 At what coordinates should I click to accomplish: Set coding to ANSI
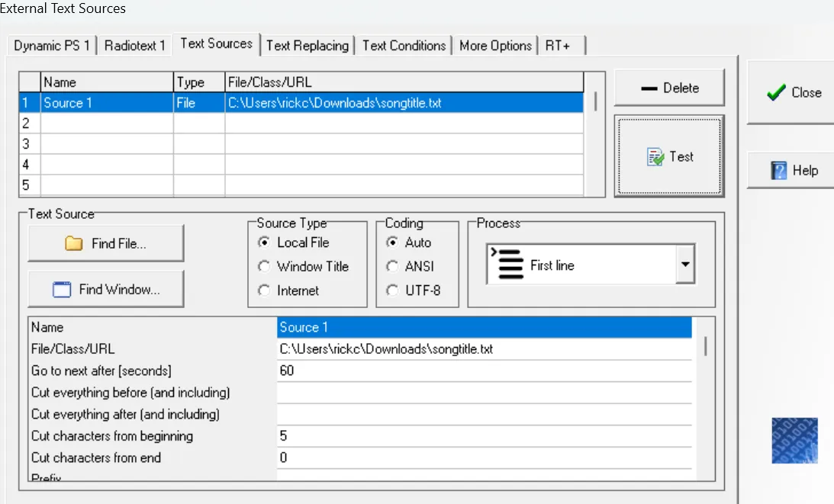(x=392, y=267)
